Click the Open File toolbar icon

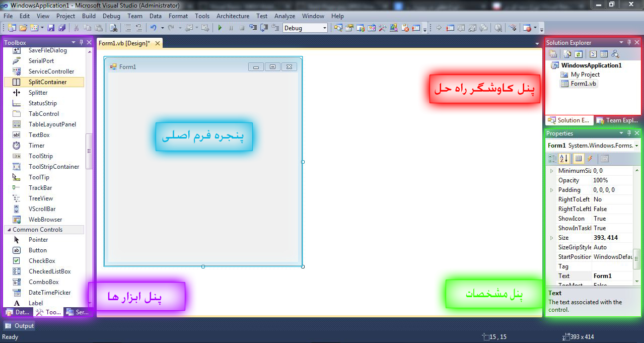pos(23,28)
